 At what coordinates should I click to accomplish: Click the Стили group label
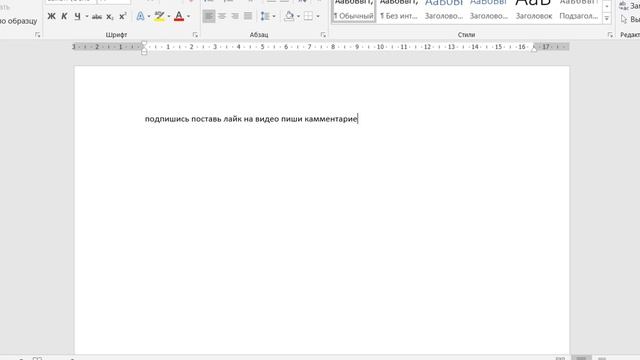pyautogui.click(x=466, y=35)
